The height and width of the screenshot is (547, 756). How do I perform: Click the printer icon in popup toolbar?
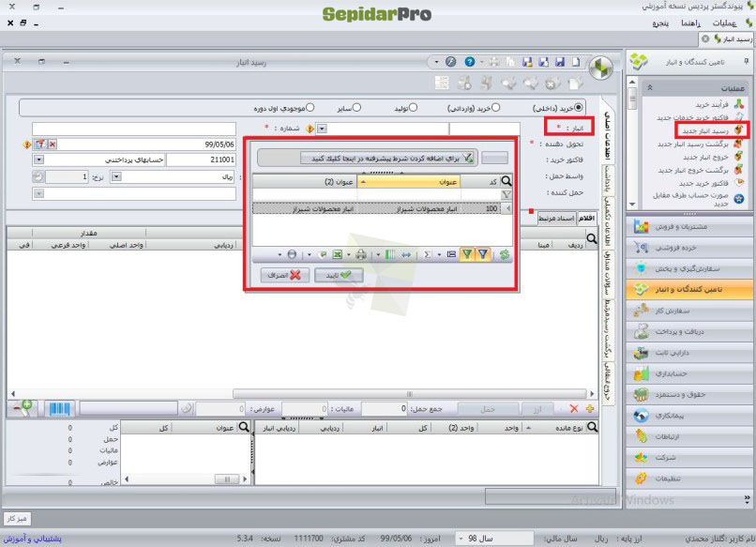(360, 254)
